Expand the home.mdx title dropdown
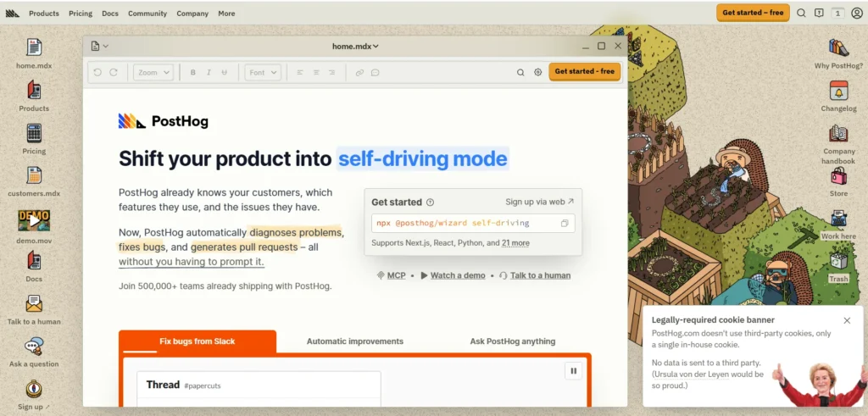 355,47
